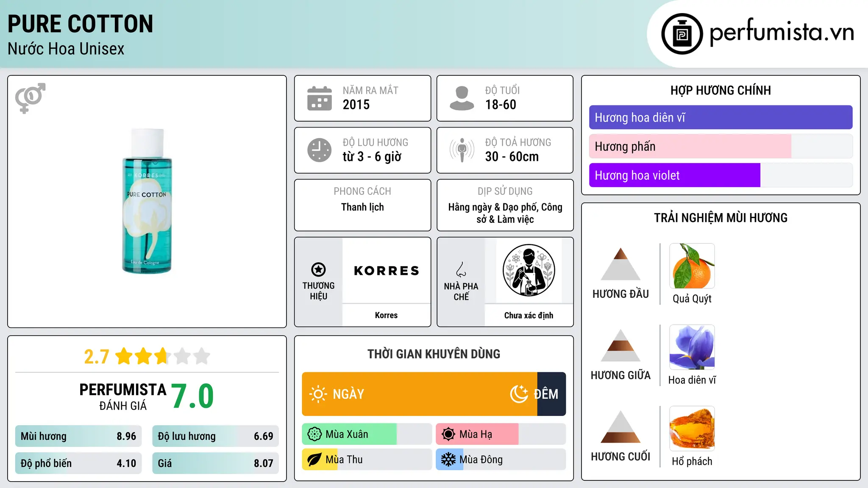Image resolution: width=868 pixels, height=488 pixels.
Task: Click the THỜI GIAN KHUYÊN DÙNG heading
Action: point(434,354)
